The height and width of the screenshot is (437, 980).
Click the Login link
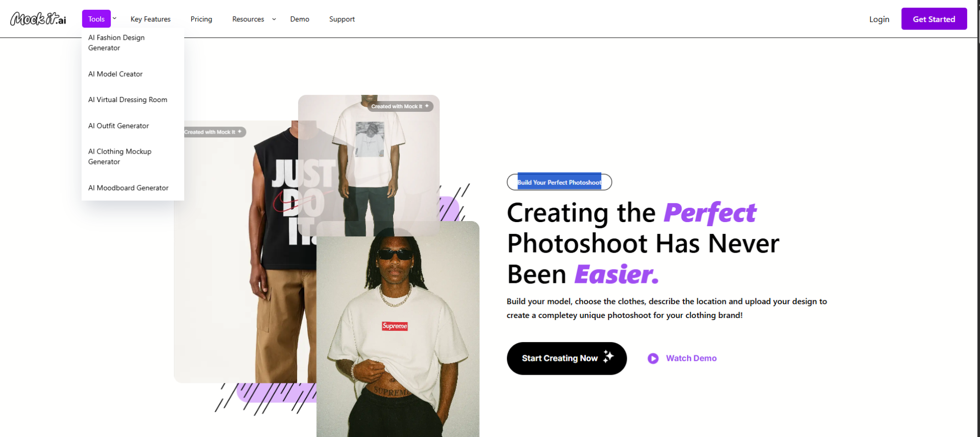pos(879,19)
